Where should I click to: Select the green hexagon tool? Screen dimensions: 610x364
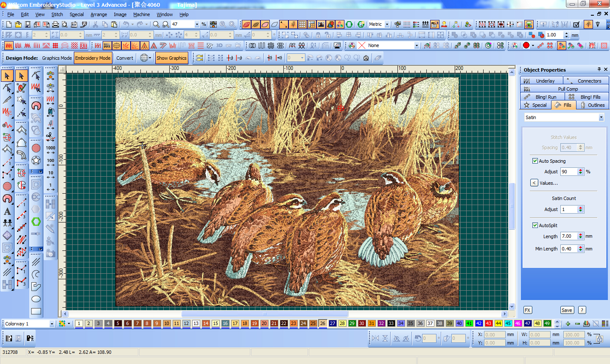(x=36, y=222)
